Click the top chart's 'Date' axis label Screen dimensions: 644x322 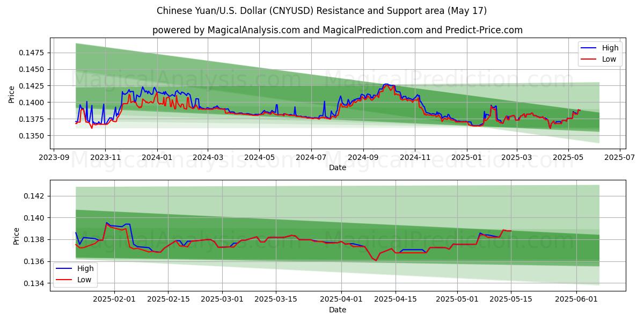[x=338, y=167]
